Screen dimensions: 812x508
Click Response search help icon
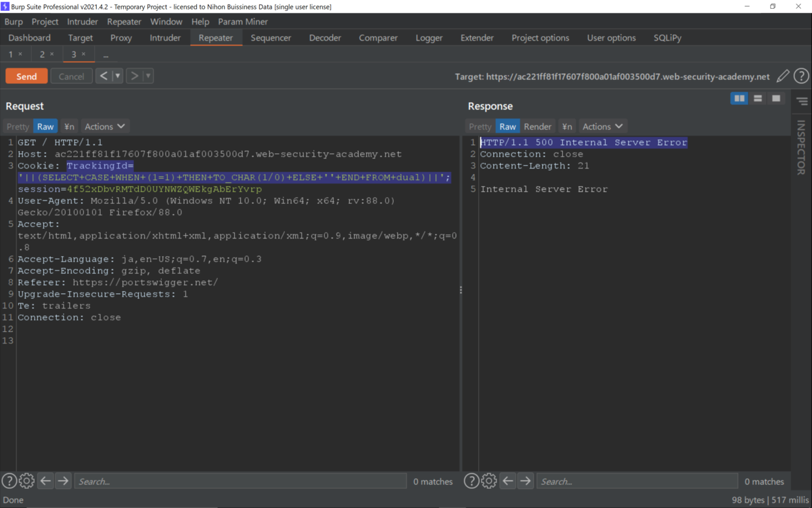(x=472, y=481)
